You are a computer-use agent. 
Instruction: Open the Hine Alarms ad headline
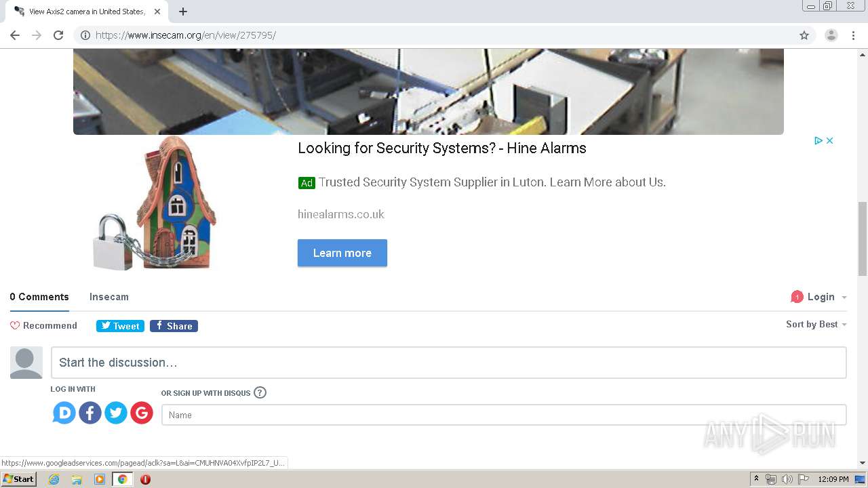click(441, 148)
